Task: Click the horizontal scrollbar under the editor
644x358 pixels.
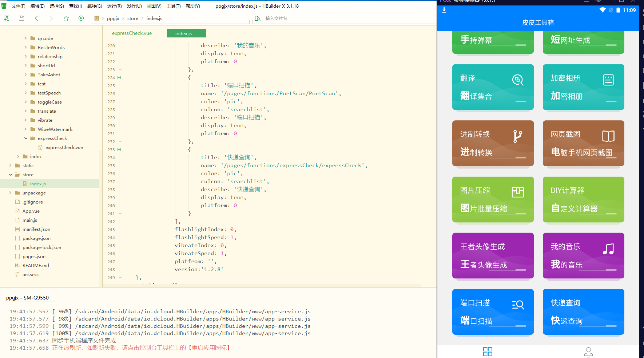Action: pos(262,285)
